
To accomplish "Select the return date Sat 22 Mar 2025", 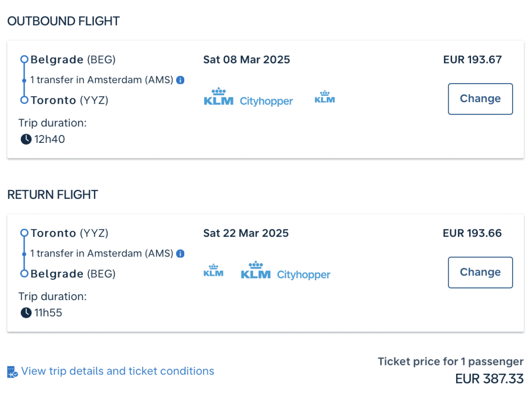I will (246, 233).
